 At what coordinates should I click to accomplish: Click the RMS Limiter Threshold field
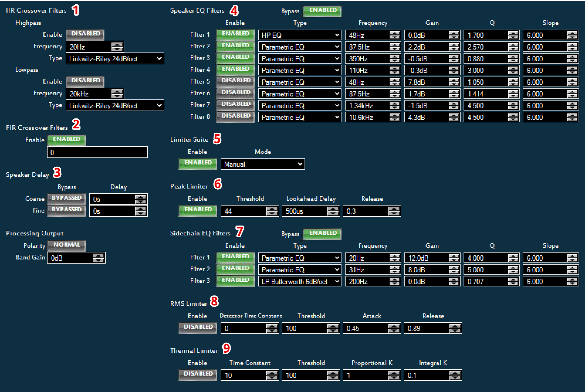pos(311,328)
